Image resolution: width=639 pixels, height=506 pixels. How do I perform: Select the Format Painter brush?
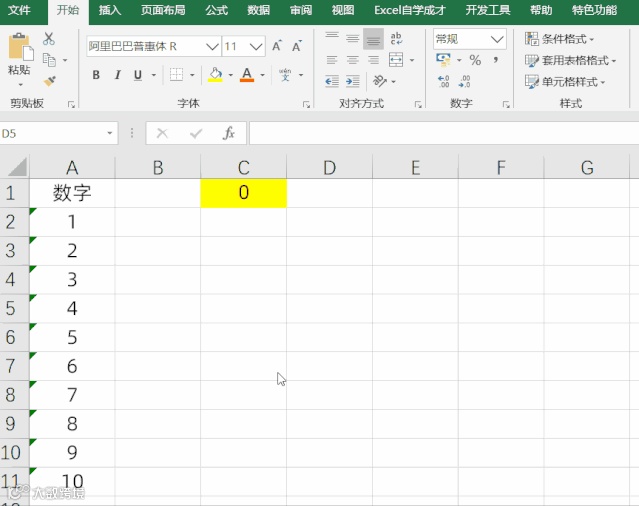coord(49,81)
